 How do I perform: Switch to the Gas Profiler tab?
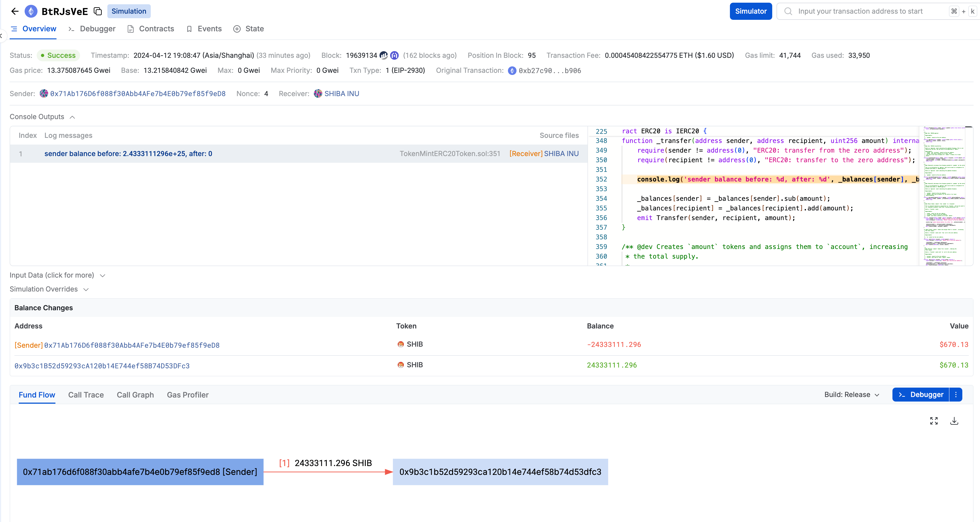coord(187,395)
